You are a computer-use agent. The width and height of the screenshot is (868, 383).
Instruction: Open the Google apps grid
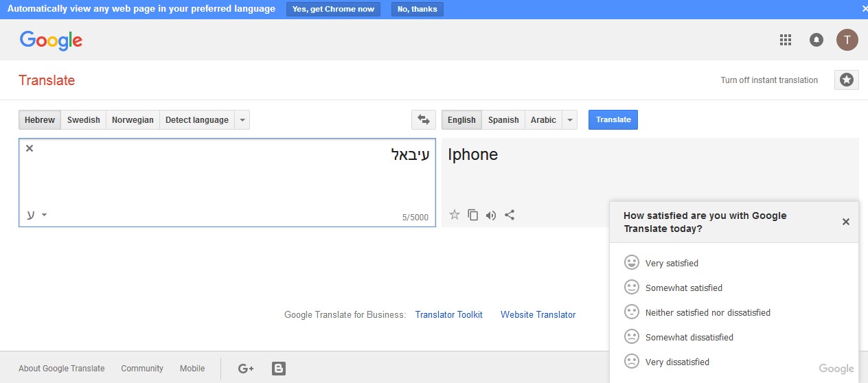coord(786,40)
